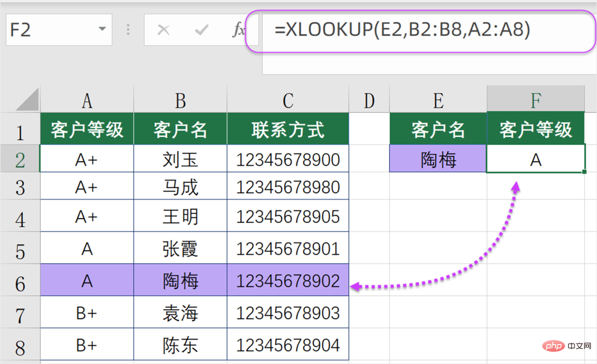
Task: Select cell A5 grade A beside 张霞
Action: [87, 247]
